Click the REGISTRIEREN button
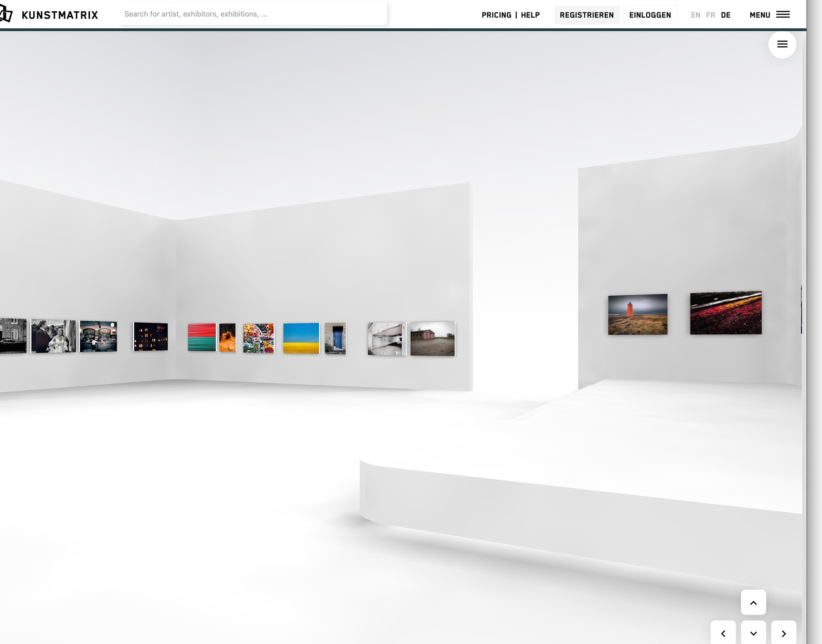The image size is (822, 644). coord(587,15)
